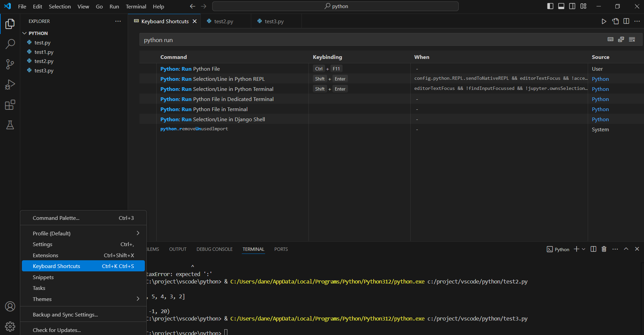Close the terminal panel
644x335 pixels.
coord(637,249)
